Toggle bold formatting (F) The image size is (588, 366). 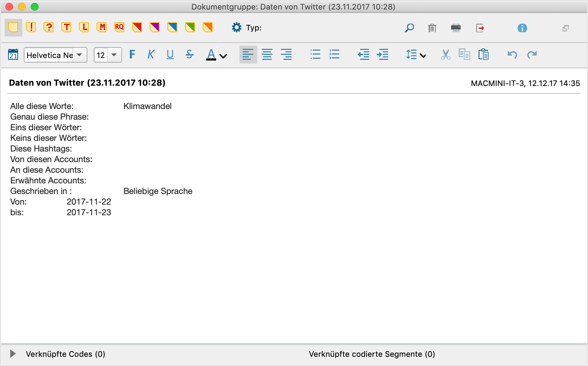coord(132,55)
